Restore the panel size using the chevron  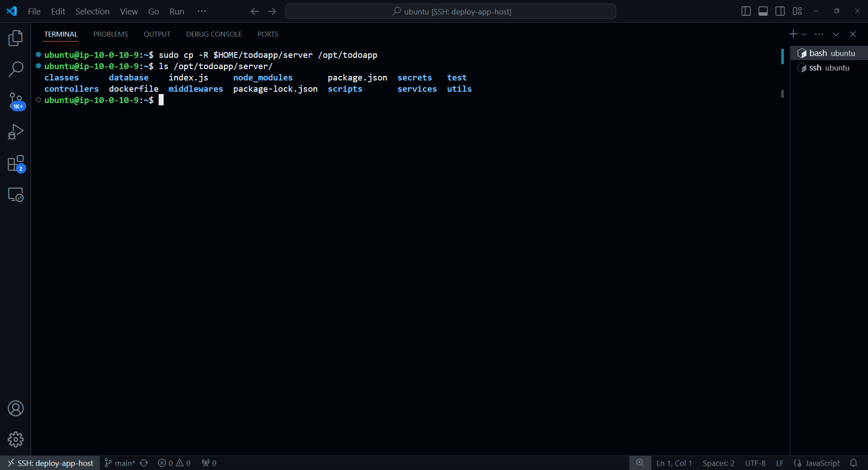click(836, 34)
